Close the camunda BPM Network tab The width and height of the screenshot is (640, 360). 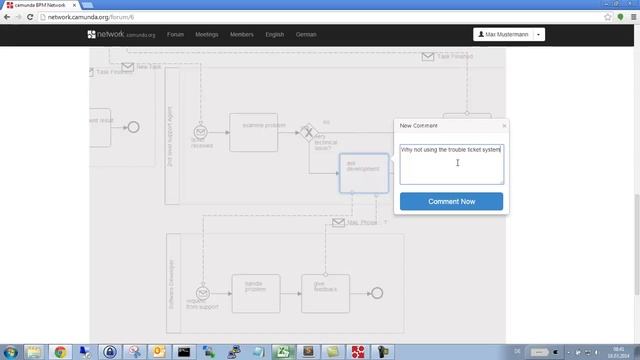click(x=74, y=5)
